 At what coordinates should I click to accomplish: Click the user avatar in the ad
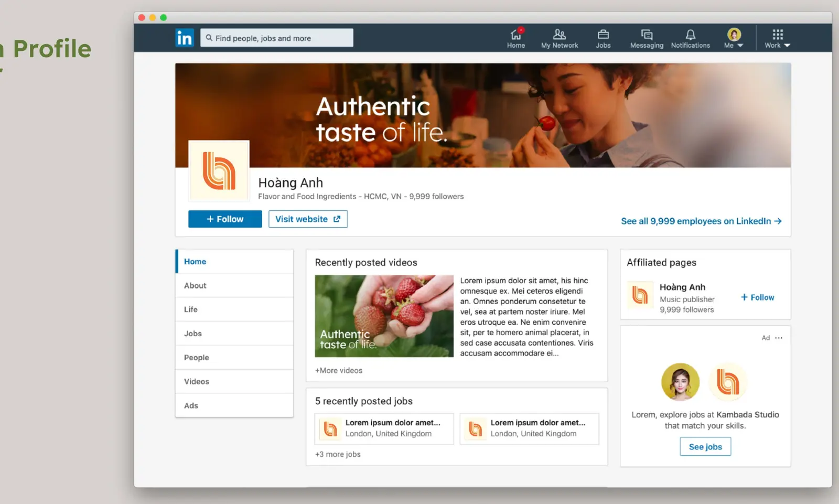click(680, 382)
